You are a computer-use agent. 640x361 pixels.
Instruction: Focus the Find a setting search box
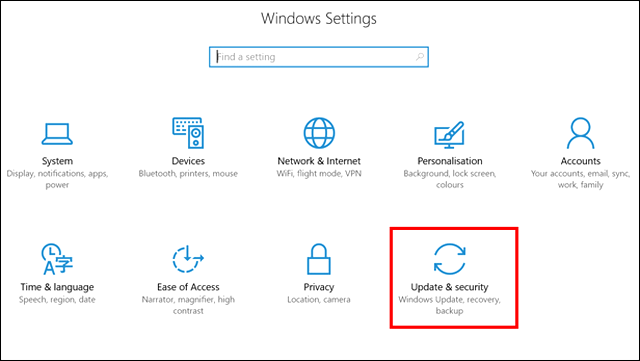coord(319,57)
